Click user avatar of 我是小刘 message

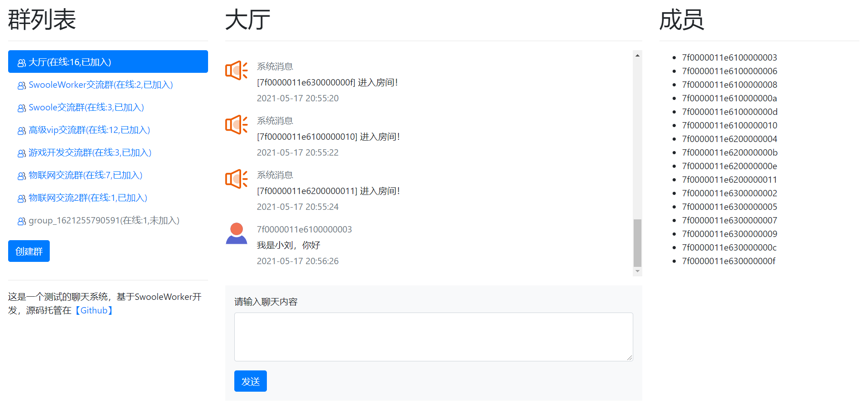(x=237, y=233)
